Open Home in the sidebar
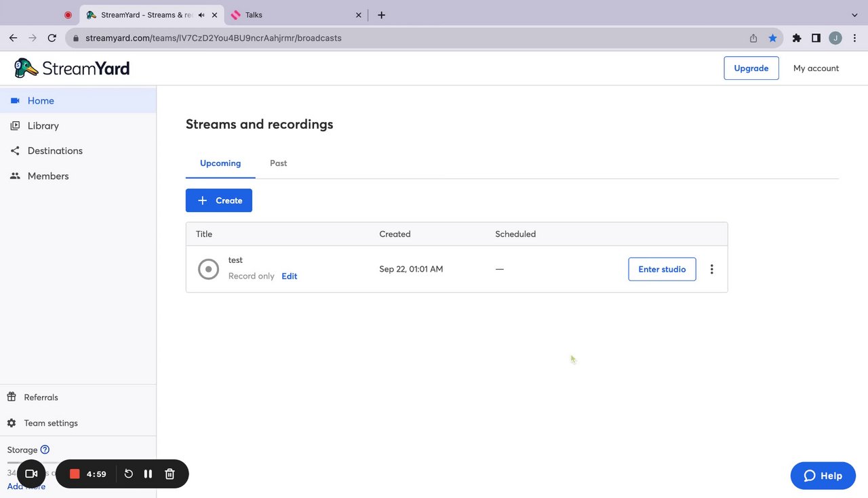Screen dimensions: 868x498 78,100
